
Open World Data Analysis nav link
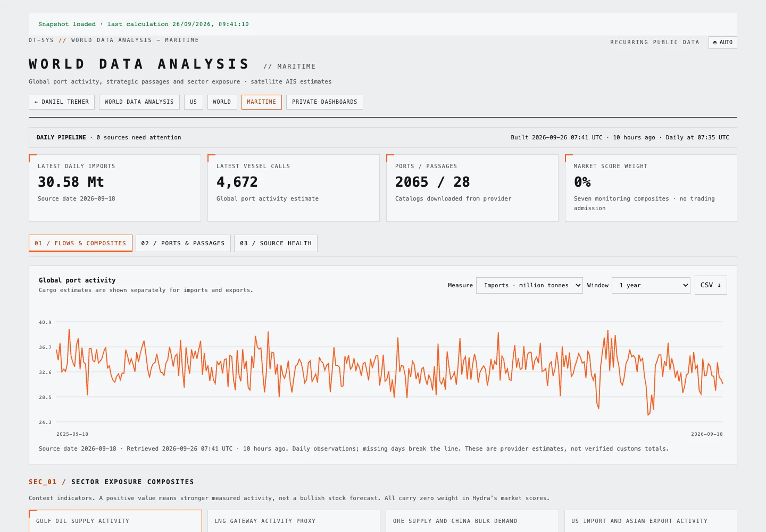139,102
